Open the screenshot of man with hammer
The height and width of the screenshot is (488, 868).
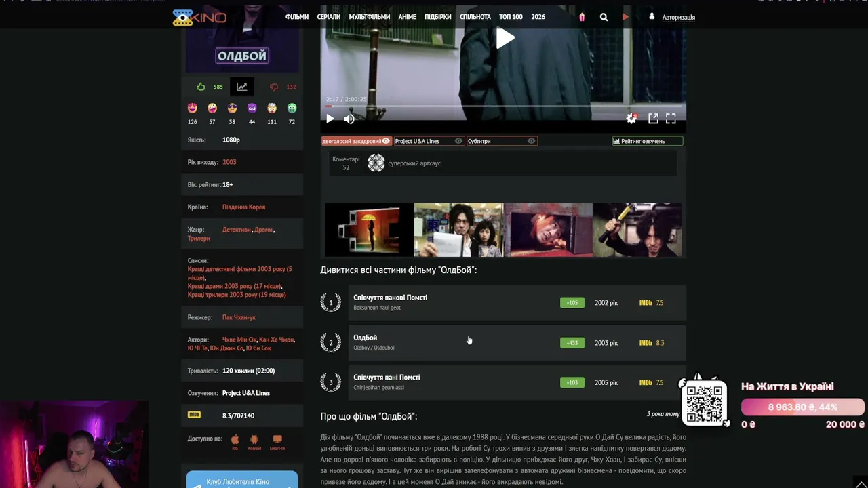(x=637, y=230)
